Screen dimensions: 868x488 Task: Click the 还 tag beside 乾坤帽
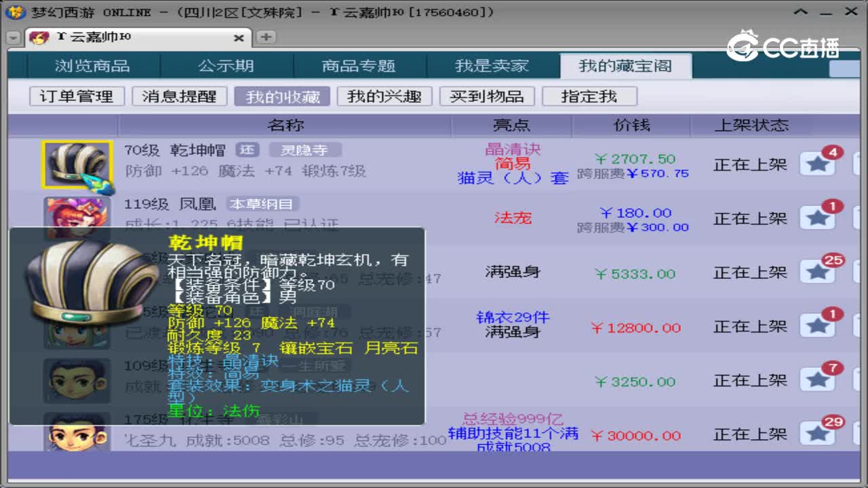click(x=248, y=150)
